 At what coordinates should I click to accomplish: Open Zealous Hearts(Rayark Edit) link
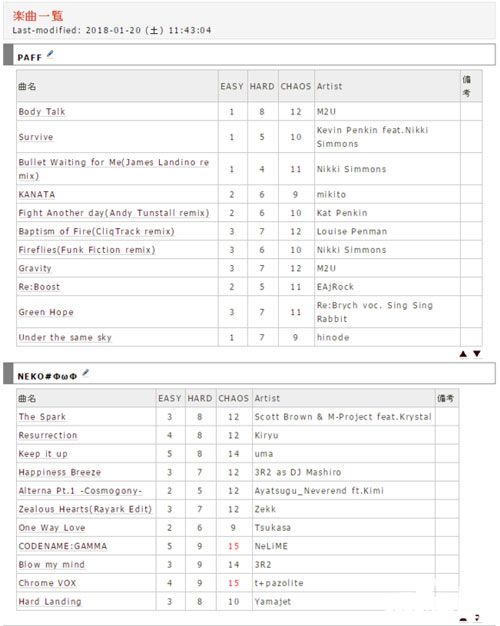(85, 509)
